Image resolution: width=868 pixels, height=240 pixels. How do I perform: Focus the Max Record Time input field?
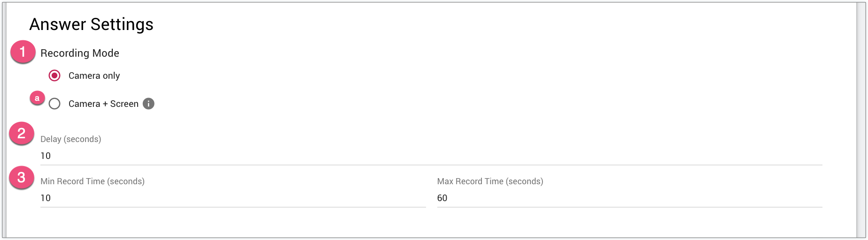coord(629,198)
